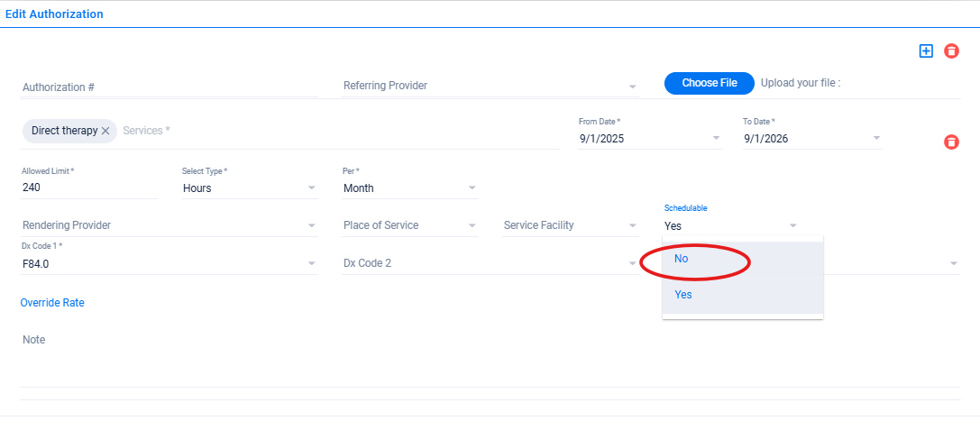Remove the Direct therapy service chip
The height and width of the screenshot is (421, 980).
105,131
